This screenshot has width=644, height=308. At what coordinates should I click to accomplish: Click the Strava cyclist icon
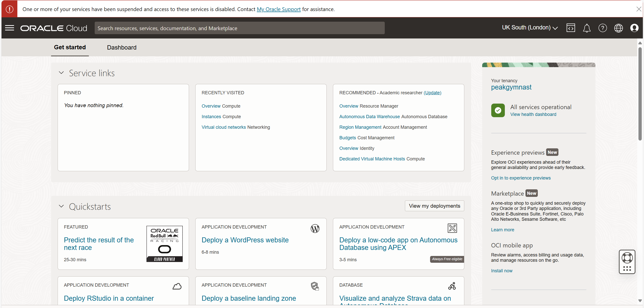(x=452, y=286)
